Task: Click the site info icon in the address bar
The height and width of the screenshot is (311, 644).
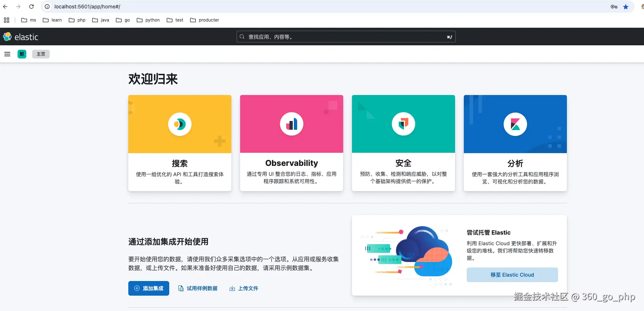Action: [x=47, y=7]
